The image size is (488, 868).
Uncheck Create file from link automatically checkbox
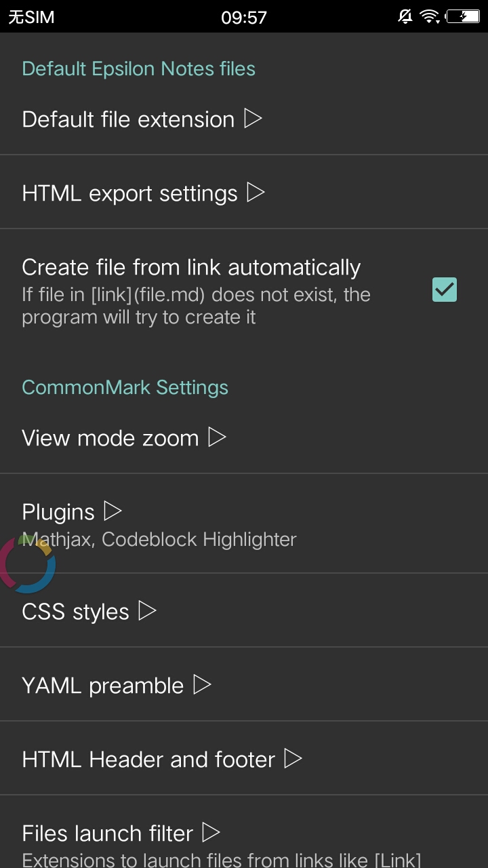pyautogui.click(x=445, y=290)
